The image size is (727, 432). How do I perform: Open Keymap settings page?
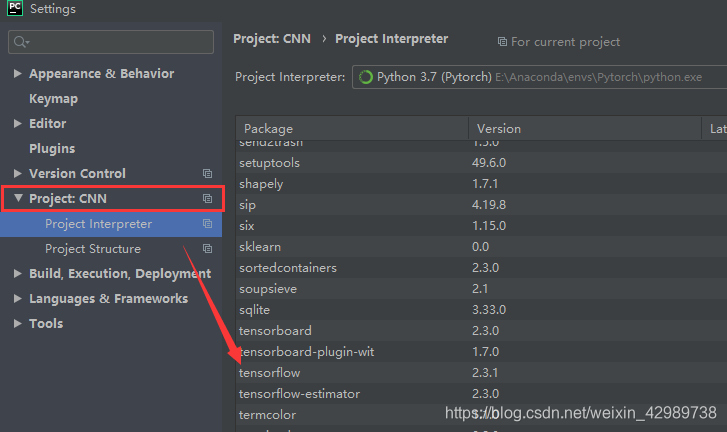(x=53, y=99)
